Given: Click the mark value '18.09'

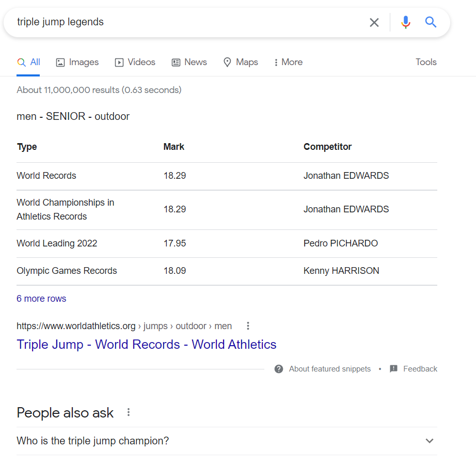Looking at the screenshot, I should click(x=175, y=271).
